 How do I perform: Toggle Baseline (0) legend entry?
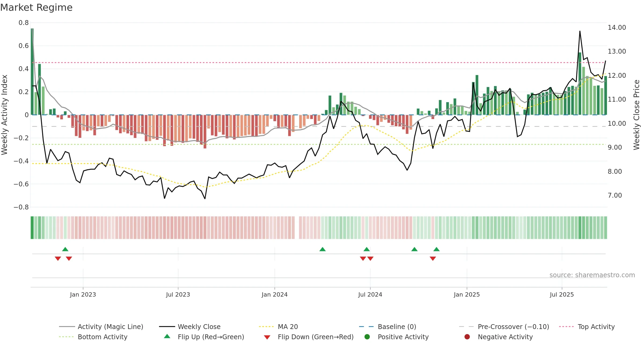point(387,327)
